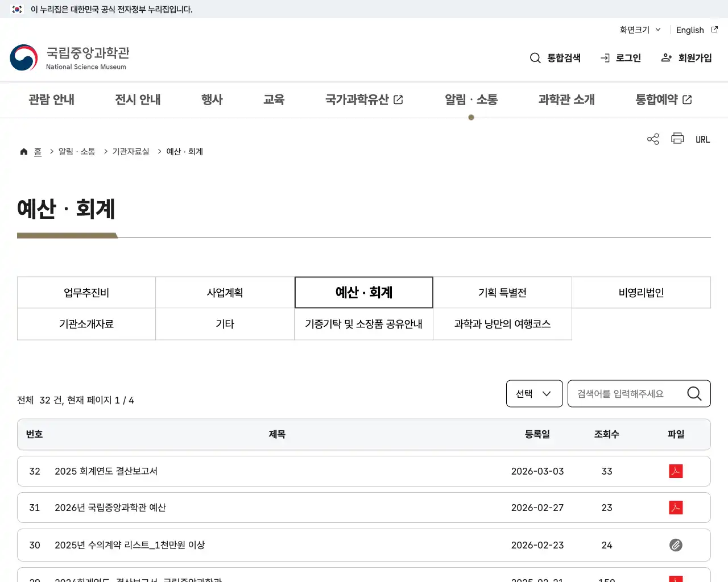Switch site language to English
The image size is (728, 582).
[689, 30]
